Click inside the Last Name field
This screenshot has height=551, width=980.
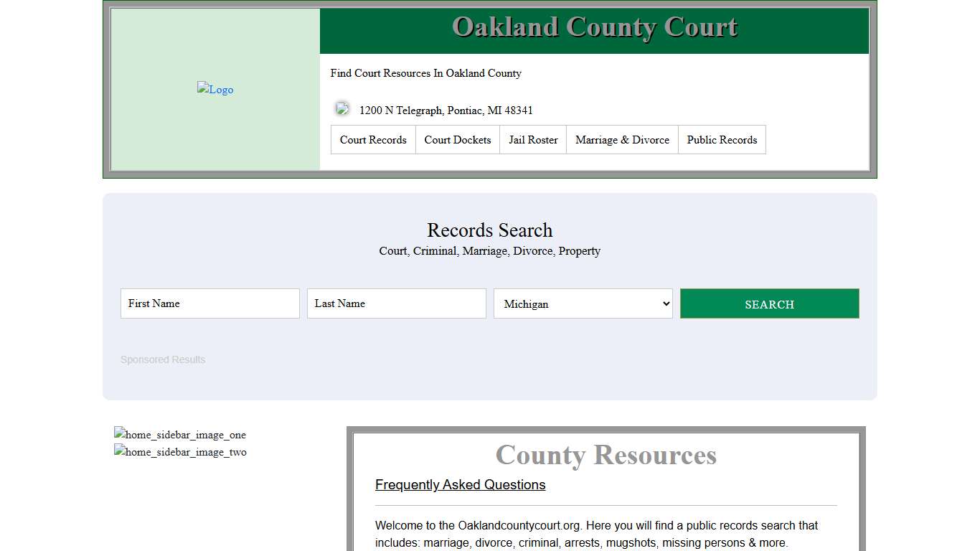[396, 303]
